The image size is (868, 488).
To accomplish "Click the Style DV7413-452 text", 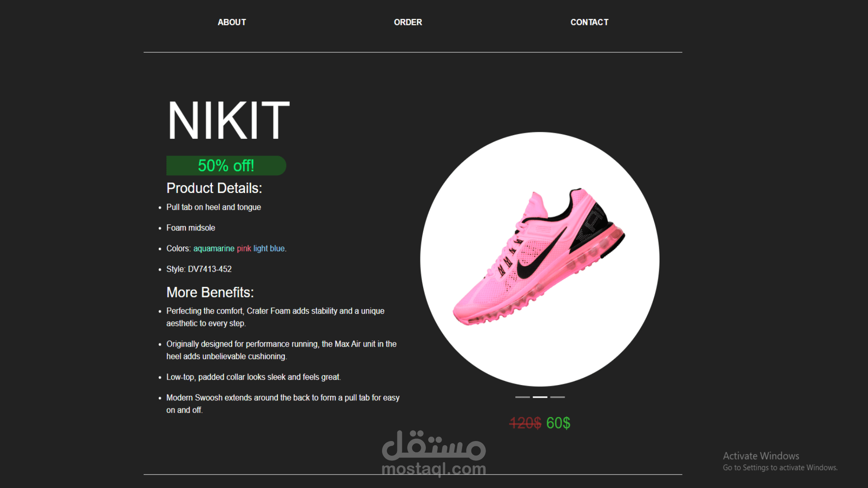I will click(x=199, y=269).
